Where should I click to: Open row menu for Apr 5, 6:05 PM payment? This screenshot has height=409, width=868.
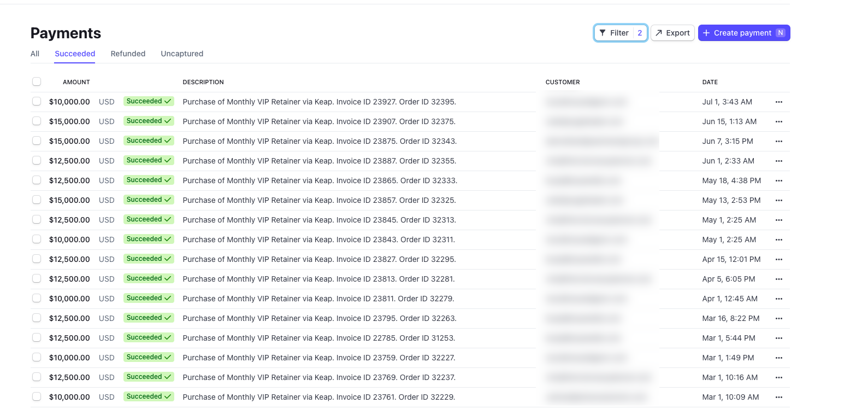click(778, 279)
